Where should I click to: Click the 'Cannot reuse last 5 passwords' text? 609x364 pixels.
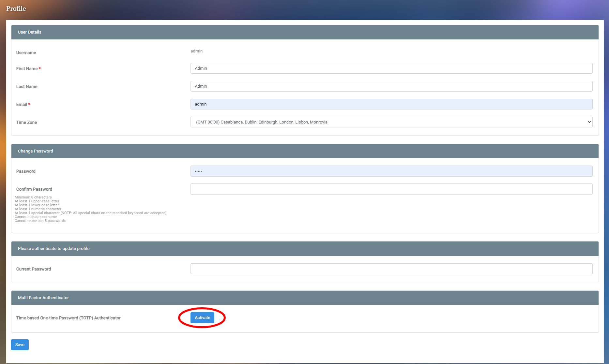(40, 221)
